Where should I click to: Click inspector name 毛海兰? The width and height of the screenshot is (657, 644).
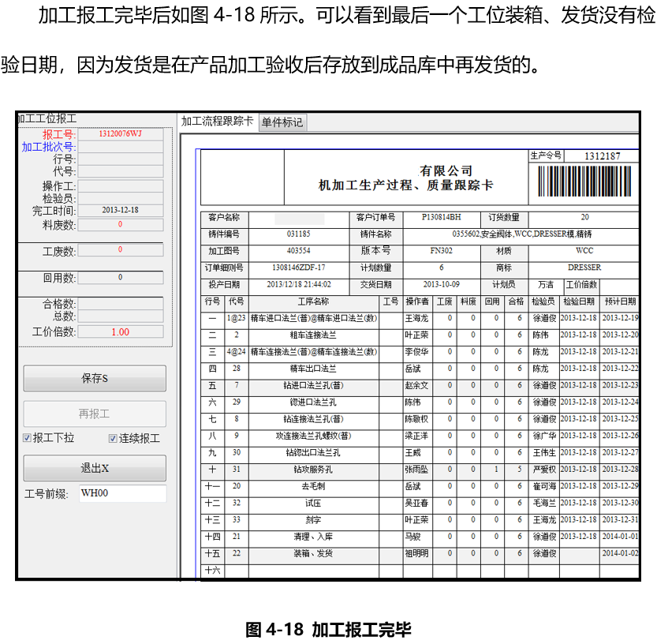pyautogui.click(x=544, y=503)
